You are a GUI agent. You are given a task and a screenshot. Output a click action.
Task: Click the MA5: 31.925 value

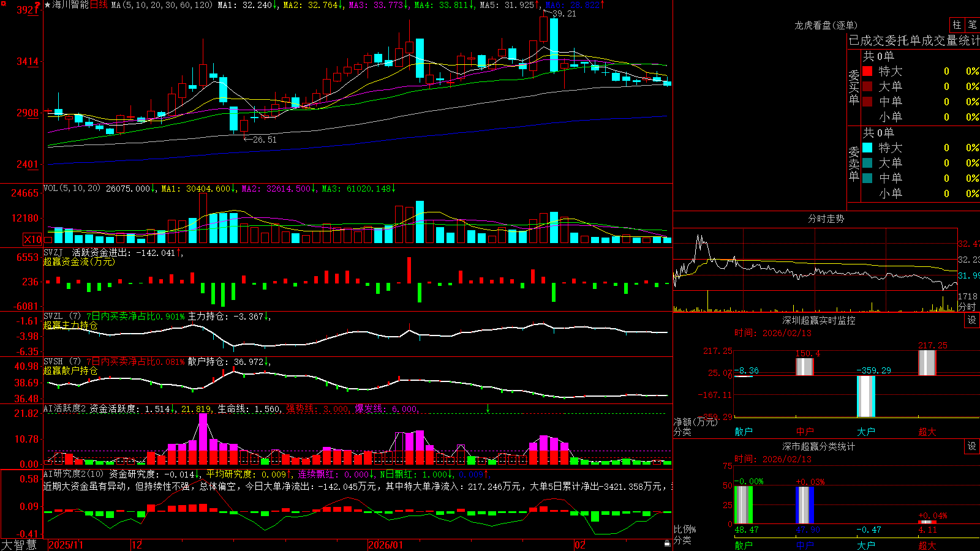[507, 5]
